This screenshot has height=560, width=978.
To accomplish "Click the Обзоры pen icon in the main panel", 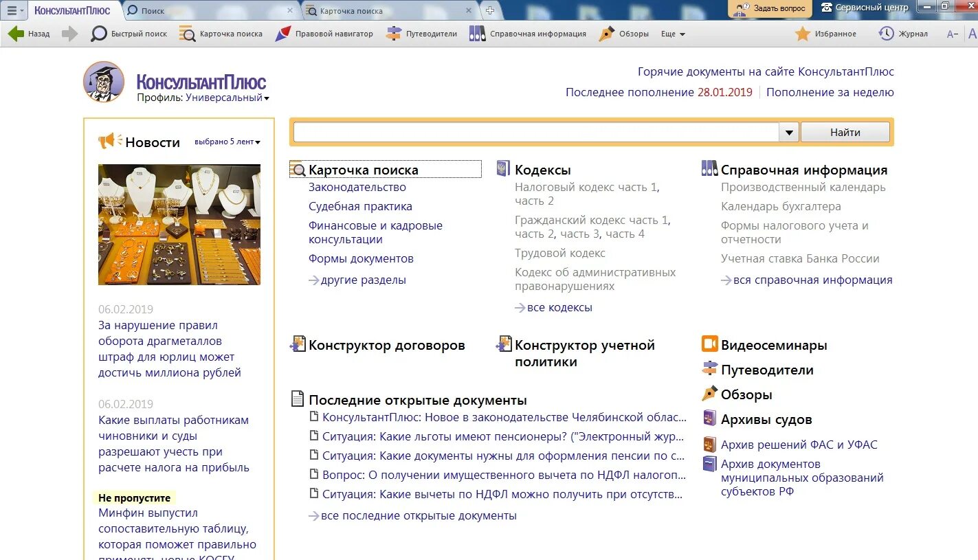I will click(710, 394).
